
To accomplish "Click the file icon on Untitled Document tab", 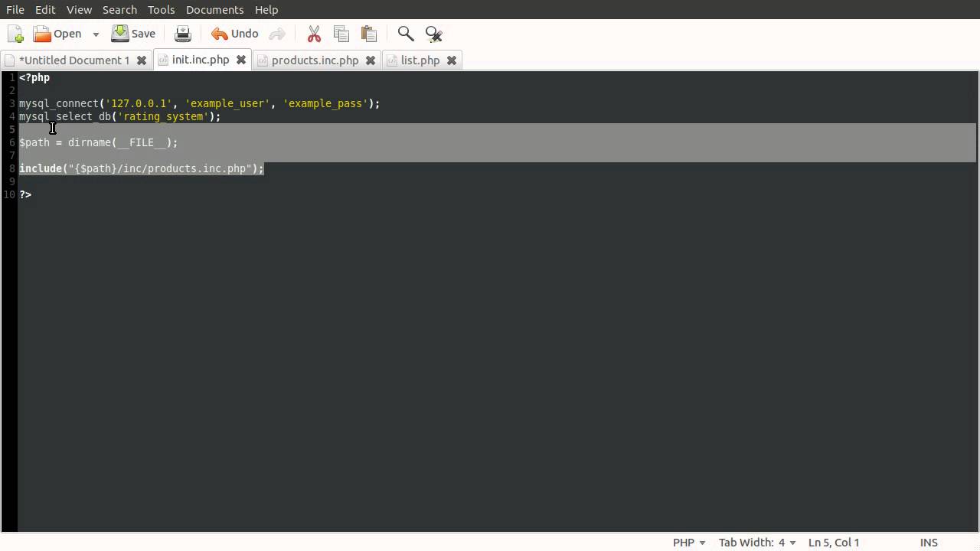I will pos(9,60).
